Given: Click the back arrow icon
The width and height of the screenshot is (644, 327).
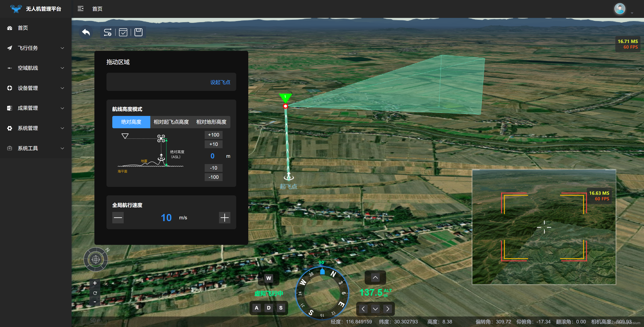Looking at the screenshot, I should click(x=86, y=32).
